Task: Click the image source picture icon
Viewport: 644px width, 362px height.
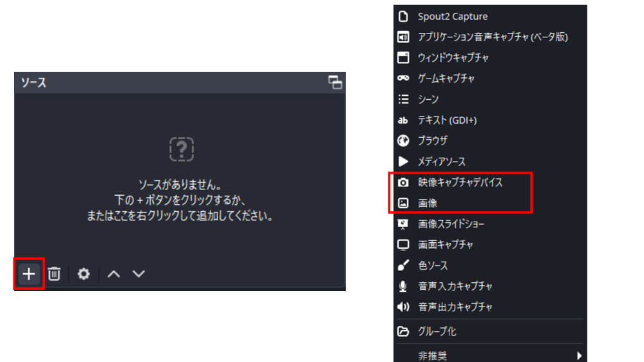Action: (403, 203)
